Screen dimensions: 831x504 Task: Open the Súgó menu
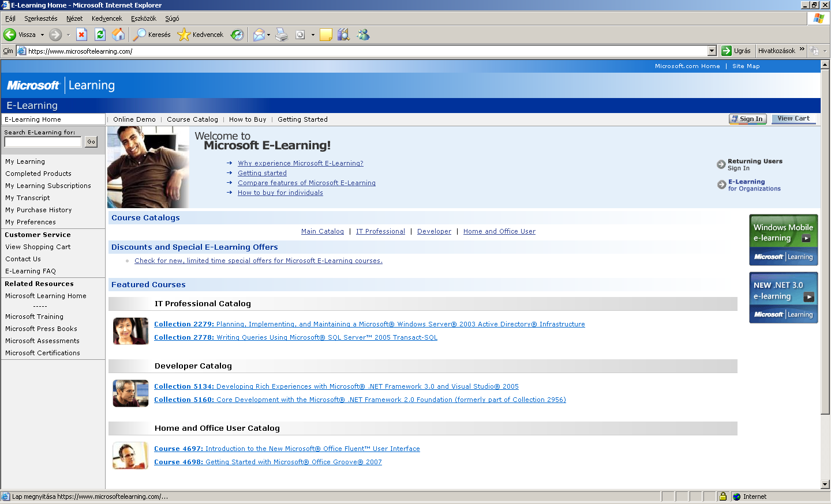(172, 18)
